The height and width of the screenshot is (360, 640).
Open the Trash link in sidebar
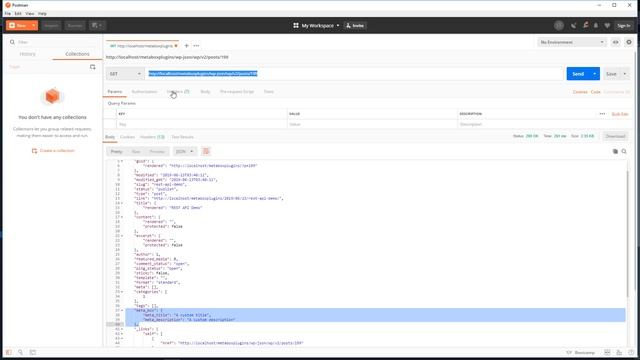coord(14,67)
